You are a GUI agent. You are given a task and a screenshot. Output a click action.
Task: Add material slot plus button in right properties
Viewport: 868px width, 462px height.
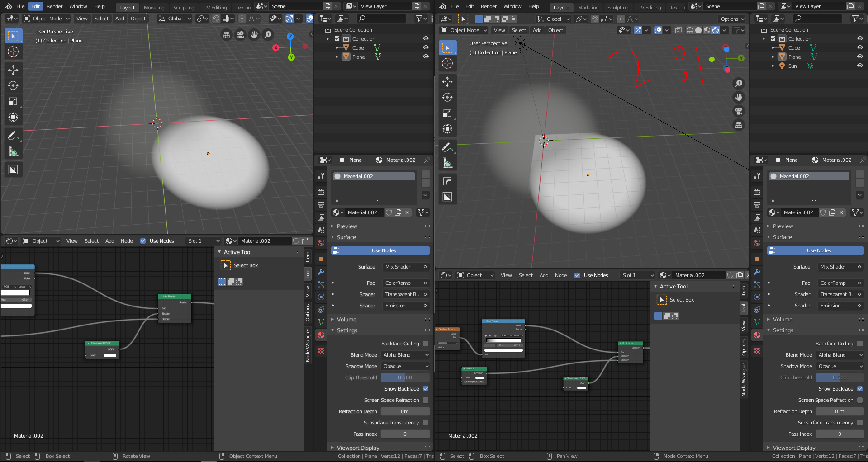pyautogui.click(x=860, y=174)
